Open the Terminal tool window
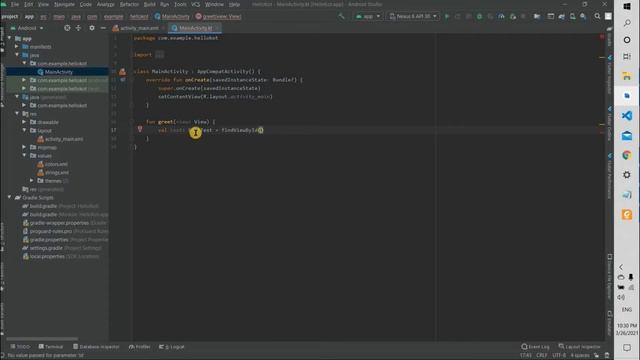640x360 pixels. [x=51, y=347]
